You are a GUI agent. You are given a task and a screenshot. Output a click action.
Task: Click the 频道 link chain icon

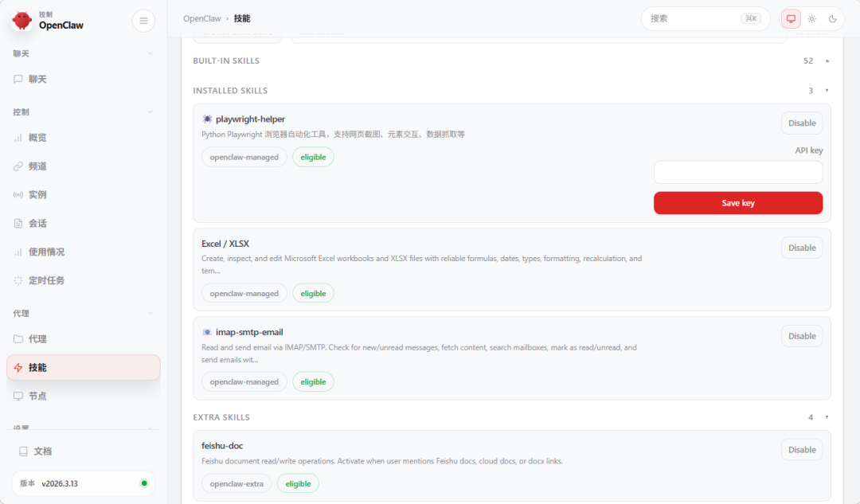(18, 166)
